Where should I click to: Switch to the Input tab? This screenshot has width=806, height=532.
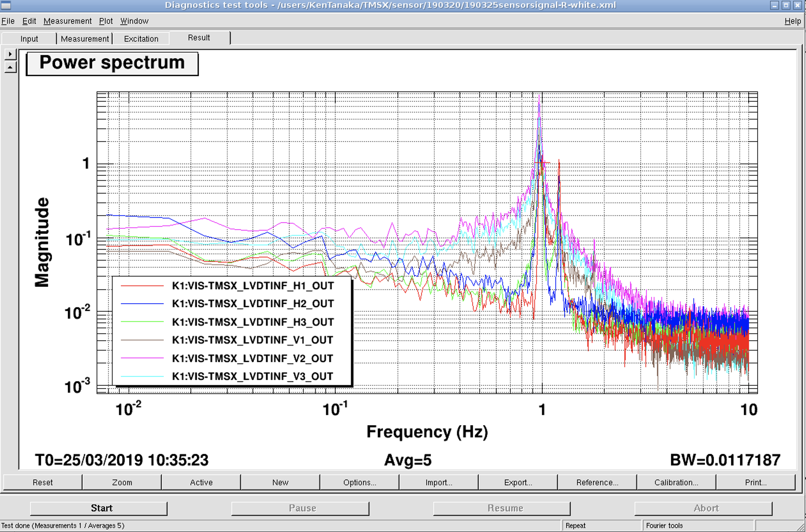[29, 39]
